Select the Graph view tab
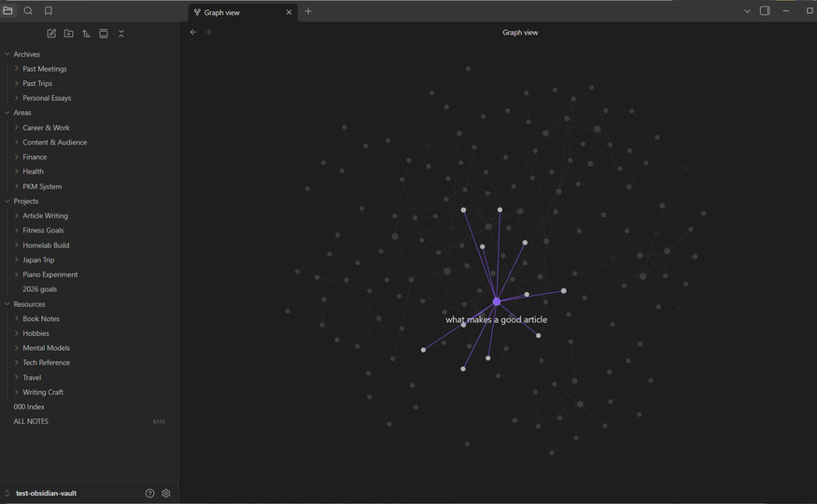Viewport: 817px width, 504px height. coord(243,12)
